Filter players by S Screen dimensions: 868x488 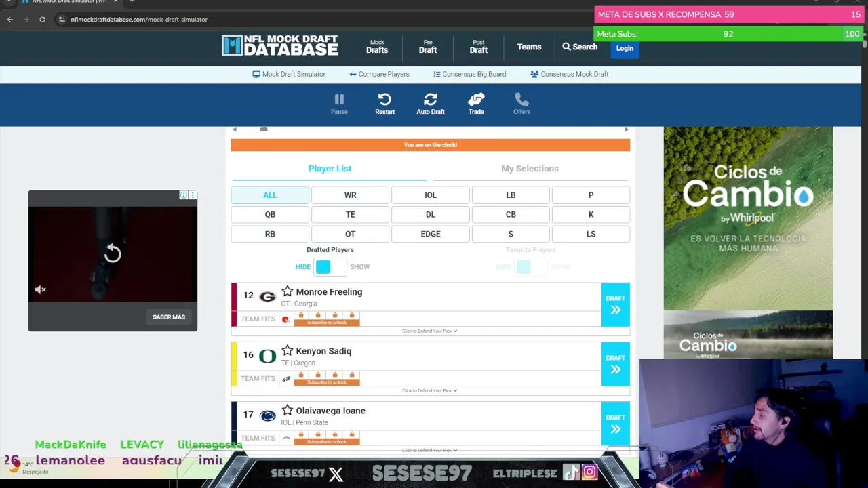pyautogui.click(x=511, y=234)
